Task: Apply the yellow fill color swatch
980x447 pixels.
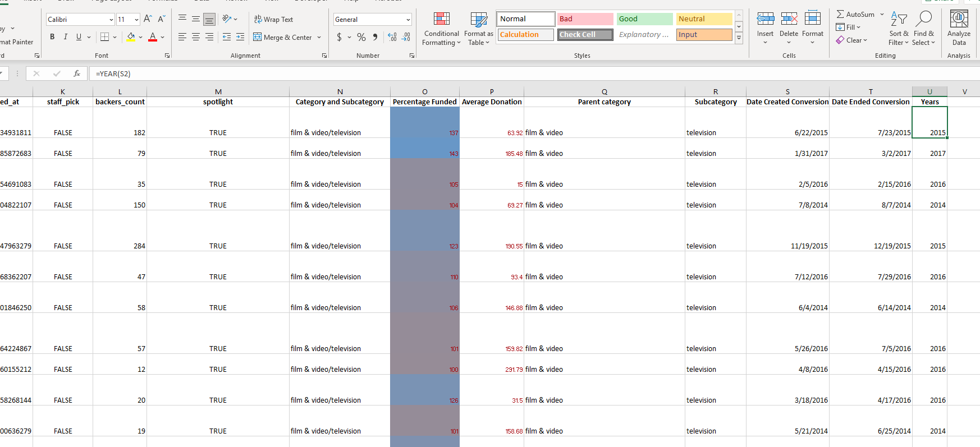Action: [x=131, y=37]
